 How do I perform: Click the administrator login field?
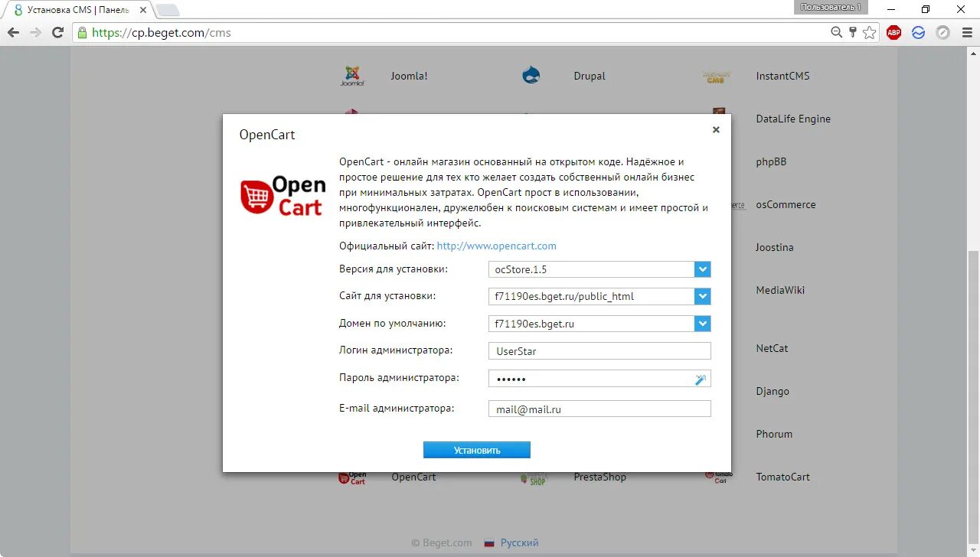point(599,351)
